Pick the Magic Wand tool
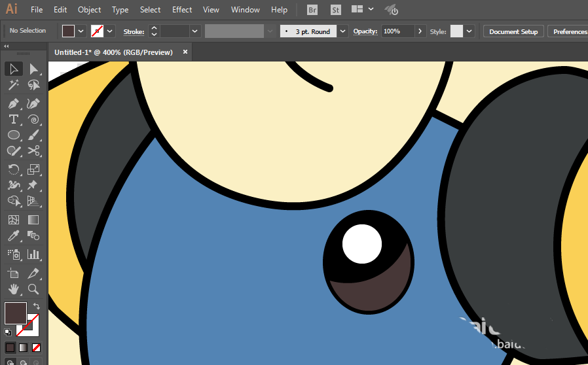This screenshot has height=365, width=588. [x=14, y=85]
